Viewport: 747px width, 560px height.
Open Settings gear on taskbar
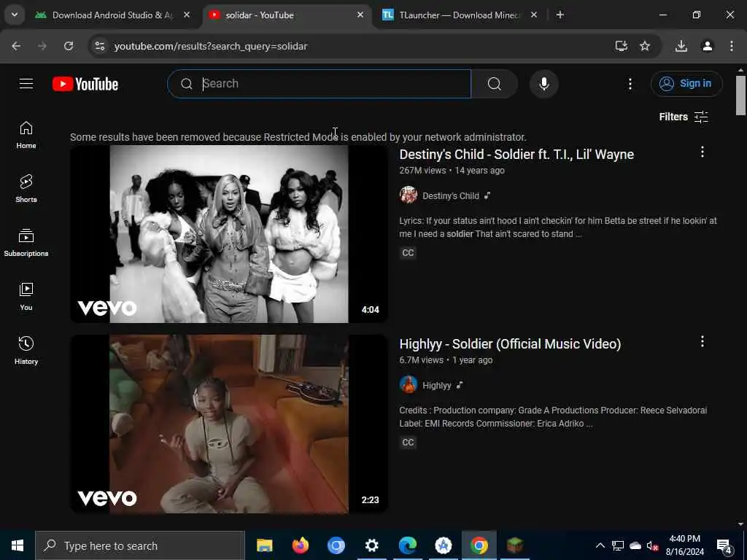(x=371, y=545)
